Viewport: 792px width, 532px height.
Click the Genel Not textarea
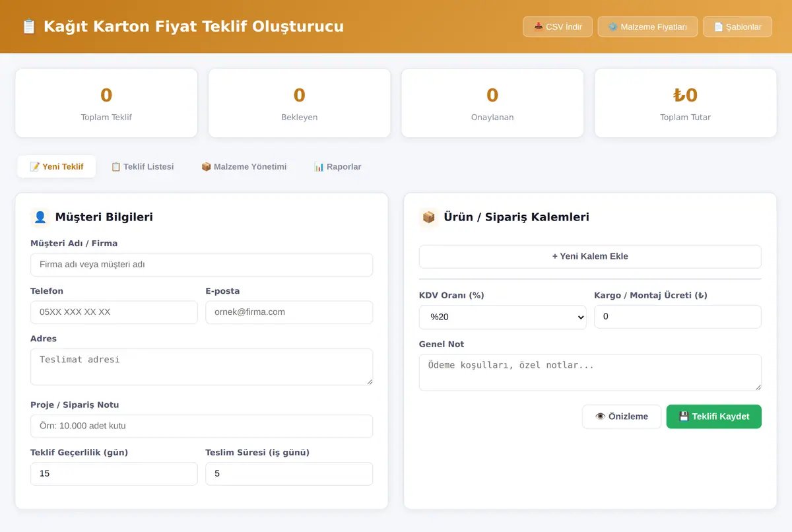[x=590, y=372]
